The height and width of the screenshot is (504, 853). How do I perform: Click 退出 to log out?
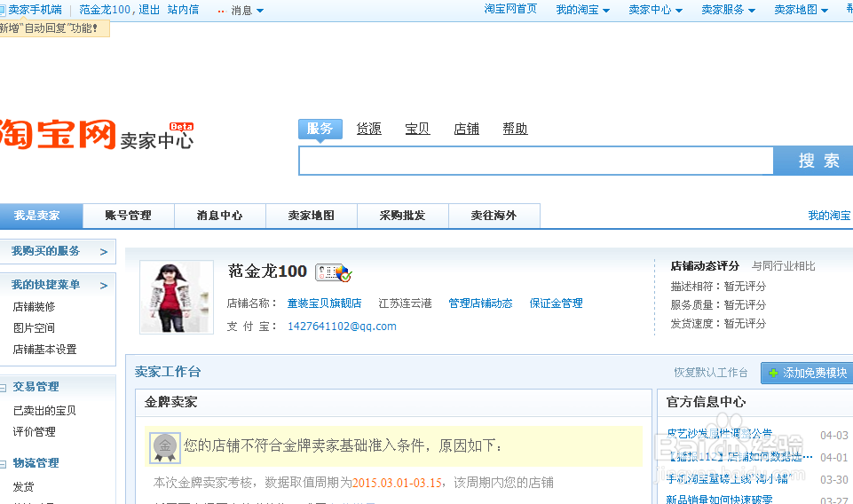(x=149, y=10)
